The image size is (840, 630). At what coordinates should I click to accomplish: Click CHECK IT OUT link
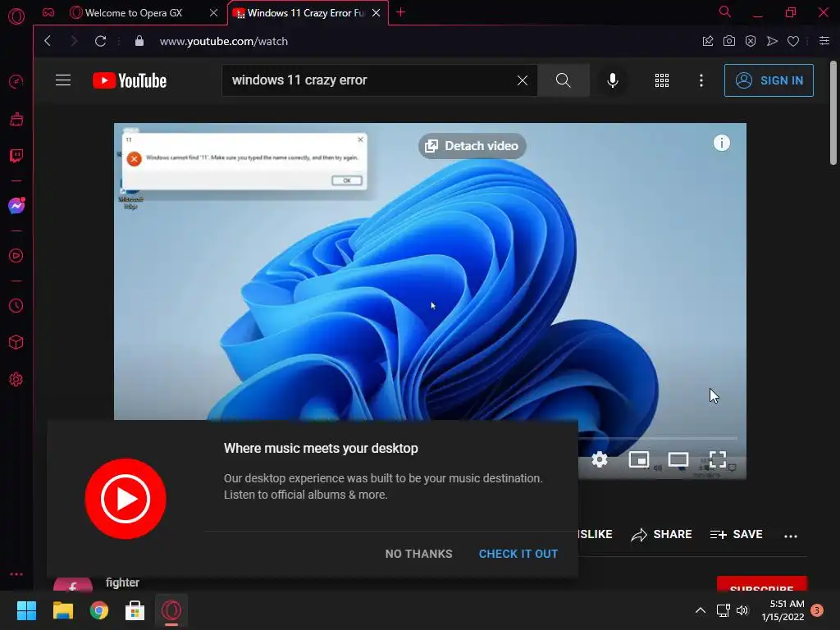[518, 554]
